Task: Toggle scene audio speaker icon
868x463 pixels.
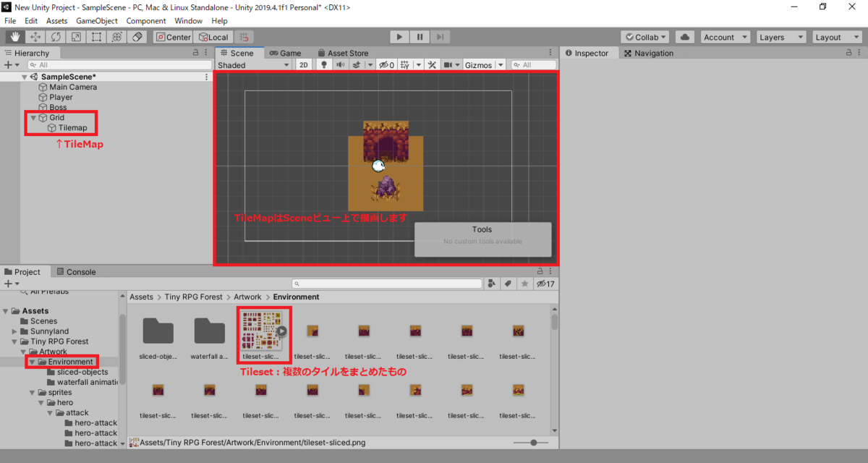Action: (340, 65)
